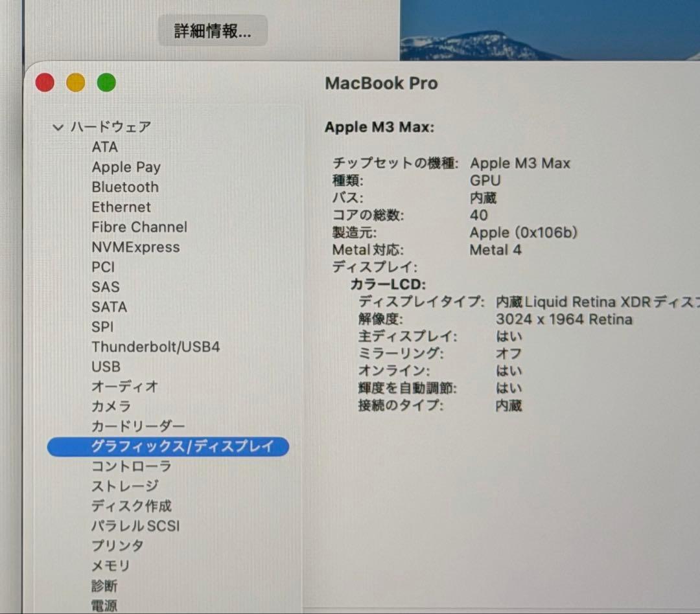
Task: Enter full screen with the green button
Action: point(106,82)
